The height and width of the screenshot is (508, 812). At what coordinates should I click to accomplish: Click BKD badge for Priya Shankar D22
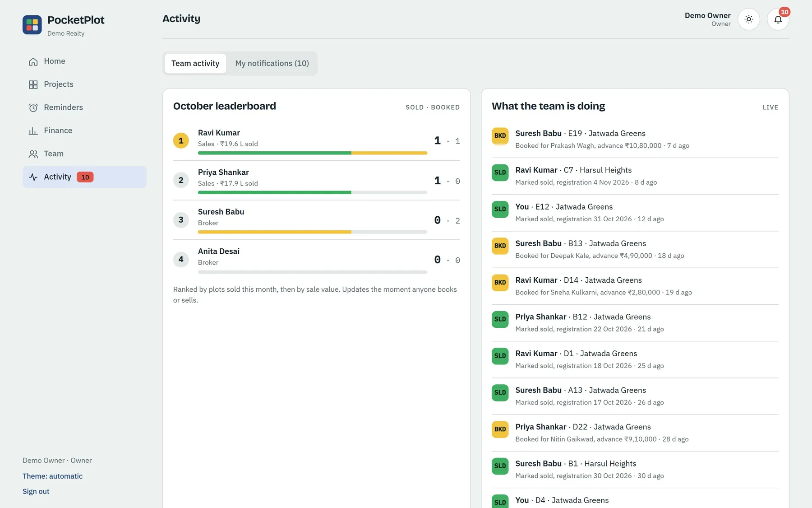coord(500,429)
